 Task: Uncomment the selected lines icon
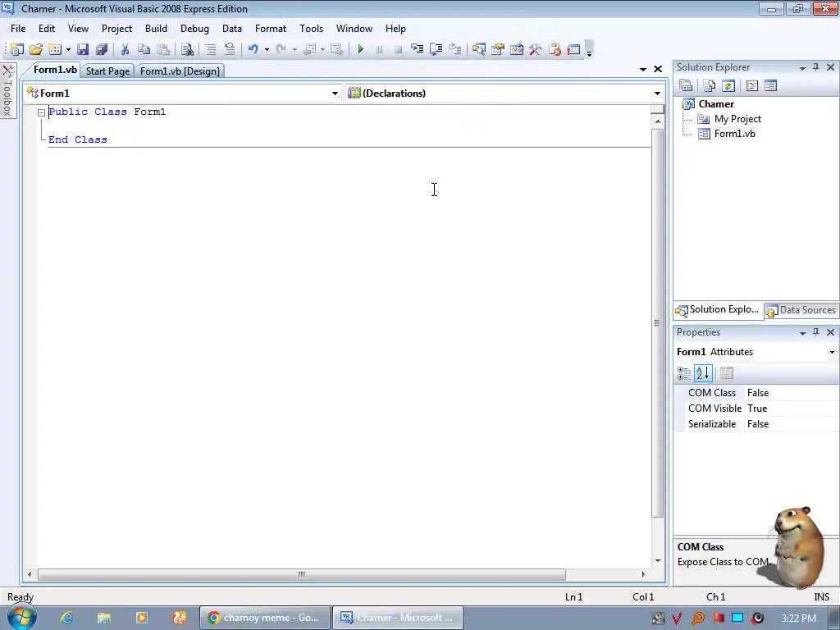(x=230, y=49)
